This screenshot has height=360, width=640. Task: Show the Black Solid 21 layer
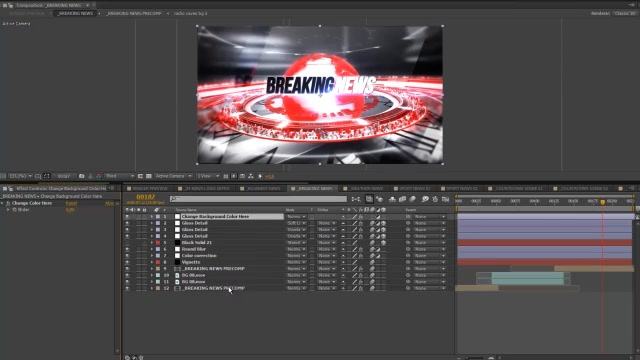click(x=127, y=242)
